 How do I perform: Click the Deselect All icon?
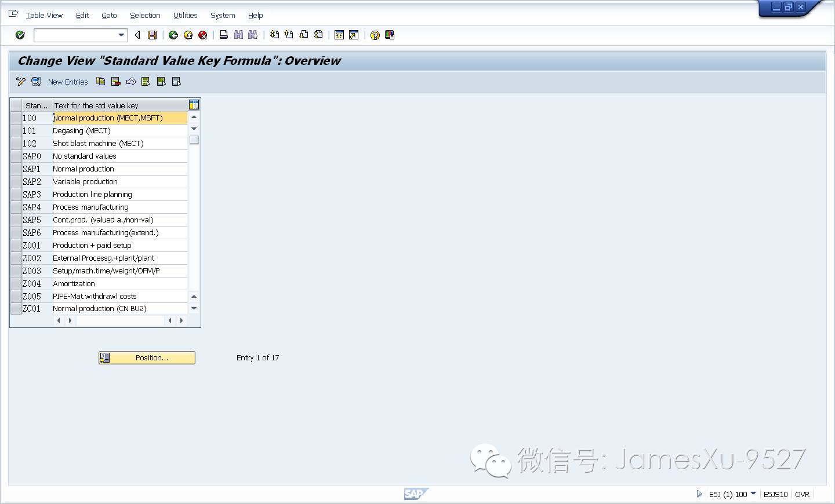coord(176,82)
